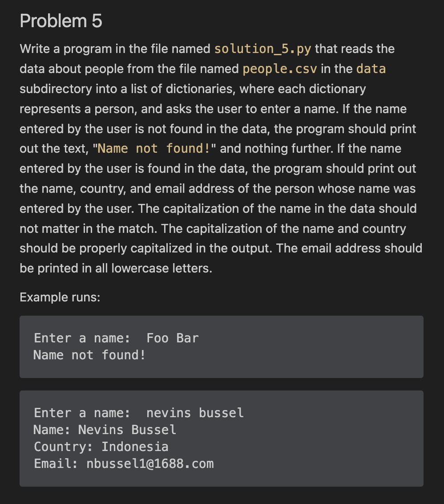Click the word "Indonesia" in the output

(x=135, y=447)
